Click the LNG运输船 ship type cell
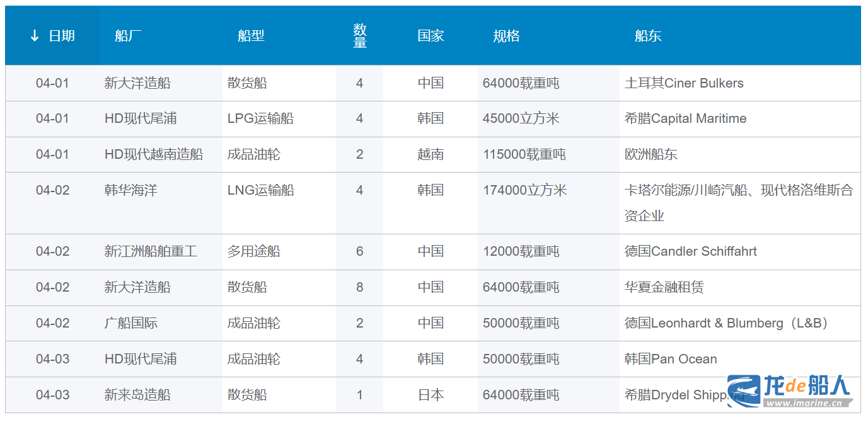Viewport: 868px width, 422px height. click(260, 190)
